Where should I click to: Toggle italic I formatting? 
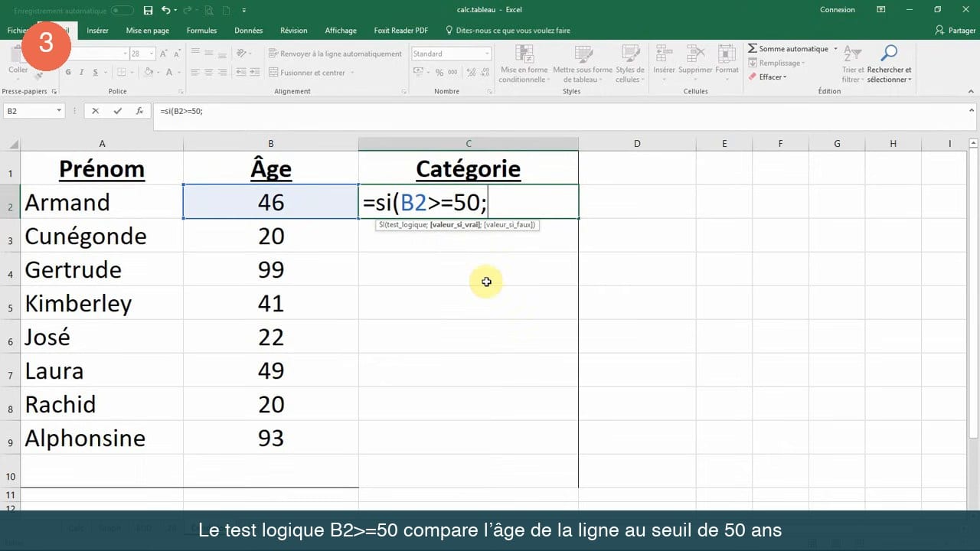tap(81, 73)
